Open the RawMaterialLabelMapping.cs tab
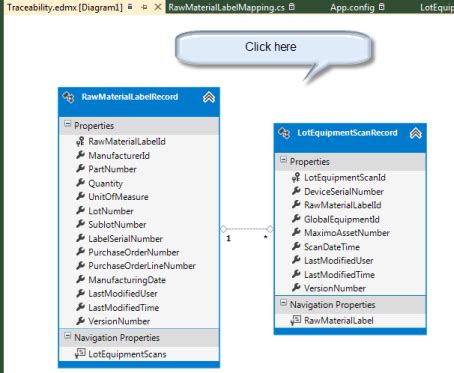This screenshot has height=373, width=454. [226, 7]
